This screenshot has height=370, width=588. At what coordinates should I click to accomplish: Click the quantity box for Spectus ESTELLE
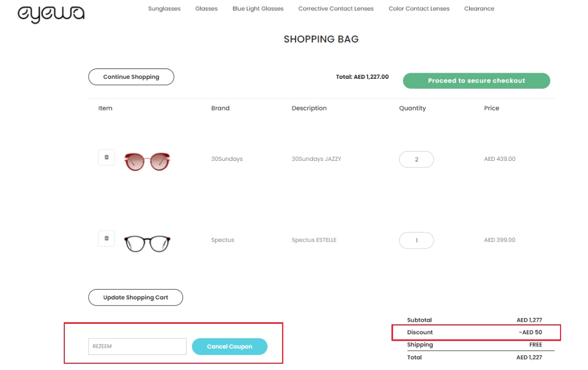tap(416, 240)
